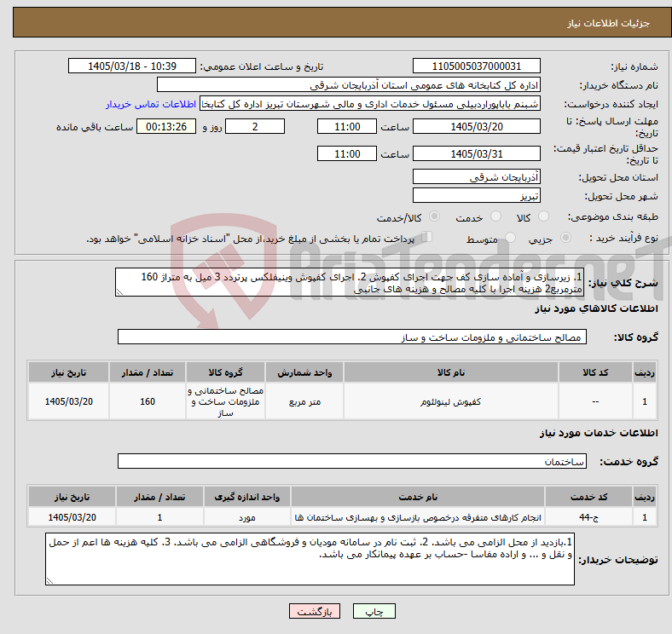Open buyer contact info link
This screenshot has width=672, height=634.
point(151,104)
